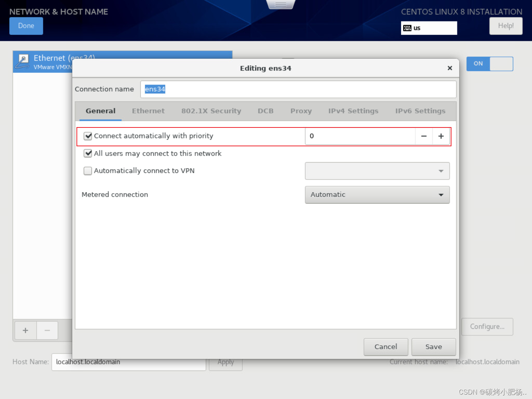The height and width of the screenshot is (399, 532).
Task: Click the keyboard layout icon
Action: (x=407, y=28)
